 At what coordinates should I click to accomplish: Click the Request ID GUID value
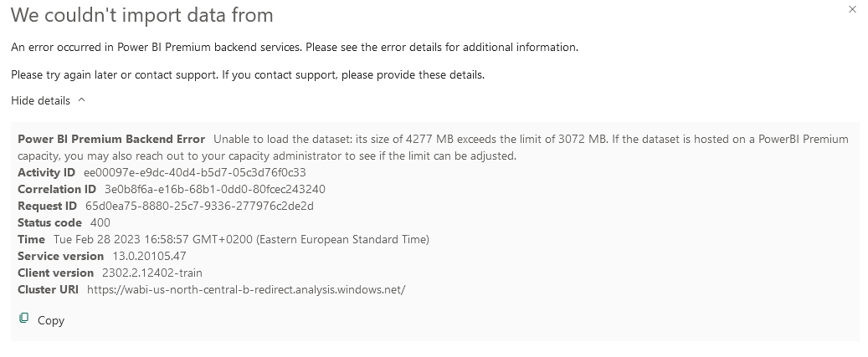(x=199, y=207)
